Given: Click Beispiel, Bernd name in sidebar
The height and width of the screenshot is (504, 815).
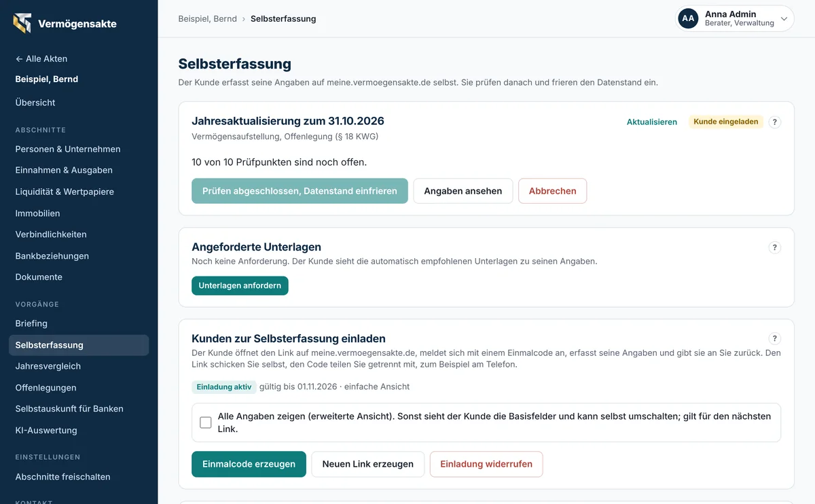Looking at the screenshot, I should [47, 79].
